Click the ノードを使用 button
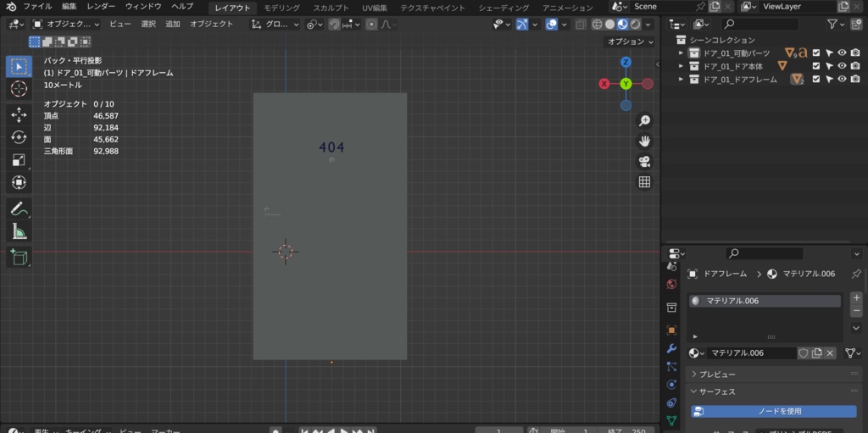The height and width of the screenshot is (433, 868). pos(774,411)
